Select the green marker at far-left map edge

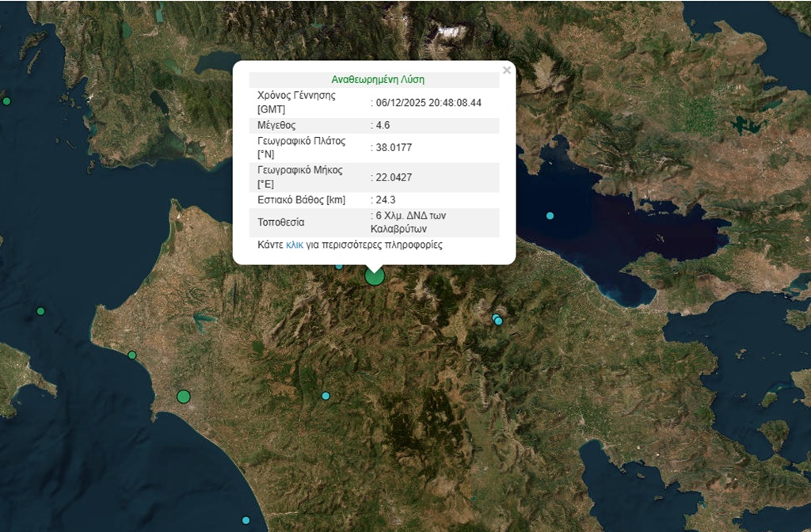click(6, 101)
